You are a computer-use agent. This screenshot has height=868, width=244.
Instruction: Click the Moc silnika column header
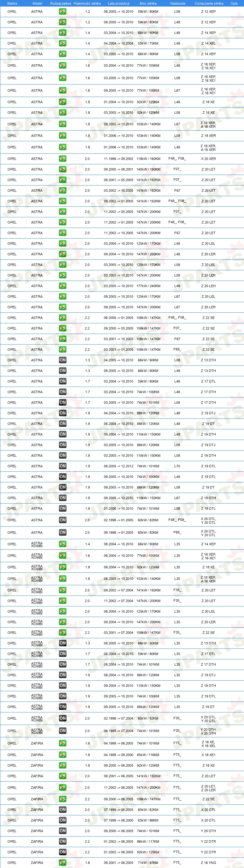(148, 3)
